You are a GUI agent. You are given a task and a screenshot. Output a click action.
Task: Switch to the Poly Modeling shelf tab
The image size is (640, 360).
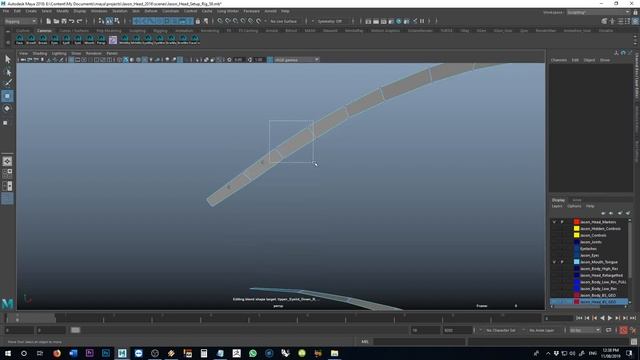click(109, 31)
